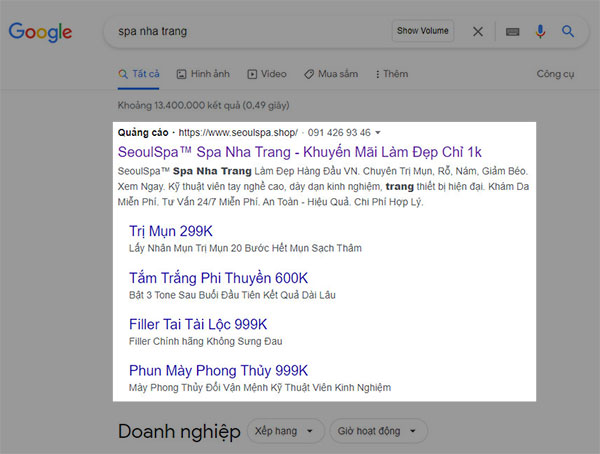
Task: Click the Google logo
Action: 40,32
